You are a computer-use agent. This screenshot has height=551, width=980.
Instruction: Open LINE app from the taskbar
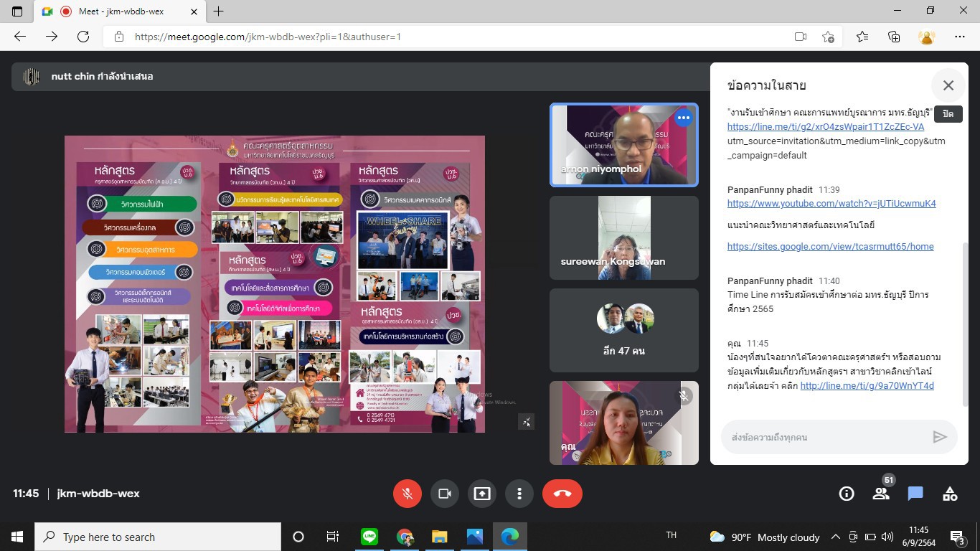coord(369,537)
